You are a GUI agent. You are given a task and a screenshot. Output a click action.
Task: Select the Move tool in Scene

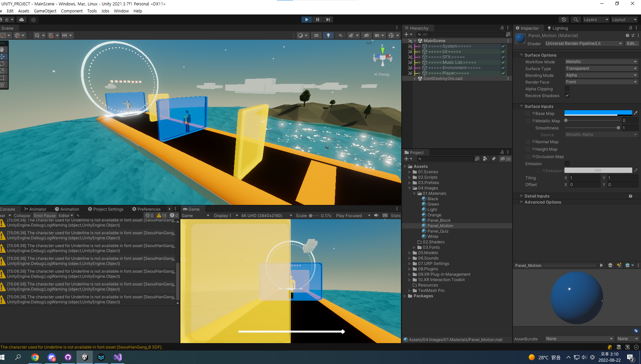pyautogui.click(x=2, y=57)
